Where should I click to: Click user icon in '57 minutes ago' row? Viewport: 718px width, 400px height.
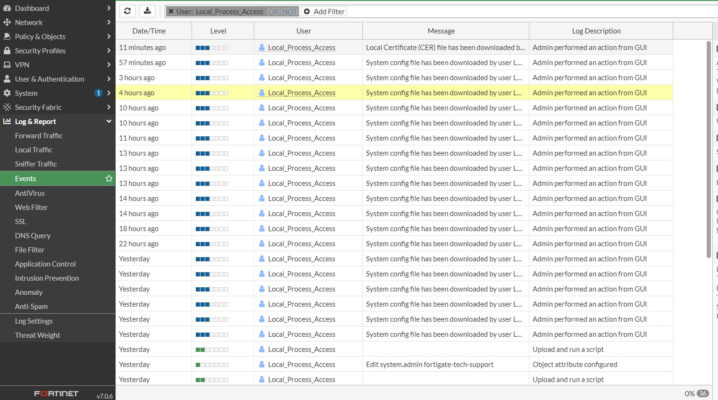click(x=261, y=63)
